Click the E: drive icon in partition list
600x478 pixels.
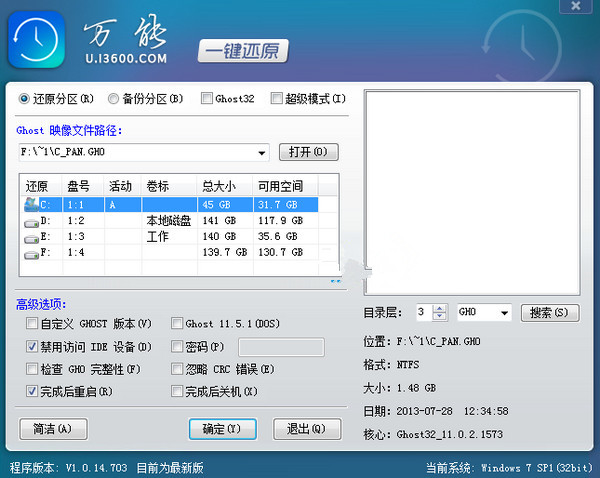click(31, 237)
